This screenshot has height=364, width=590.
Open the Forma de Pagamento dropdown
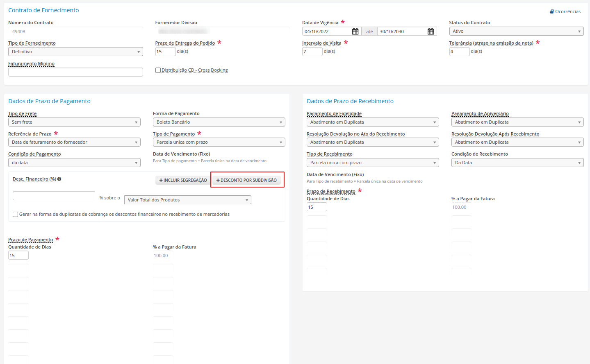(219, 122)
